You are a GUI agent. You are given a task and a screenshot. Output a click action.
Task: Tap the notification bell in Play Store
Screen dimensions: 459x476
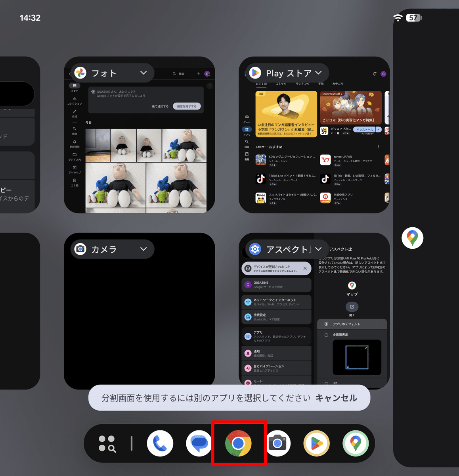click(x=374, y=74)
